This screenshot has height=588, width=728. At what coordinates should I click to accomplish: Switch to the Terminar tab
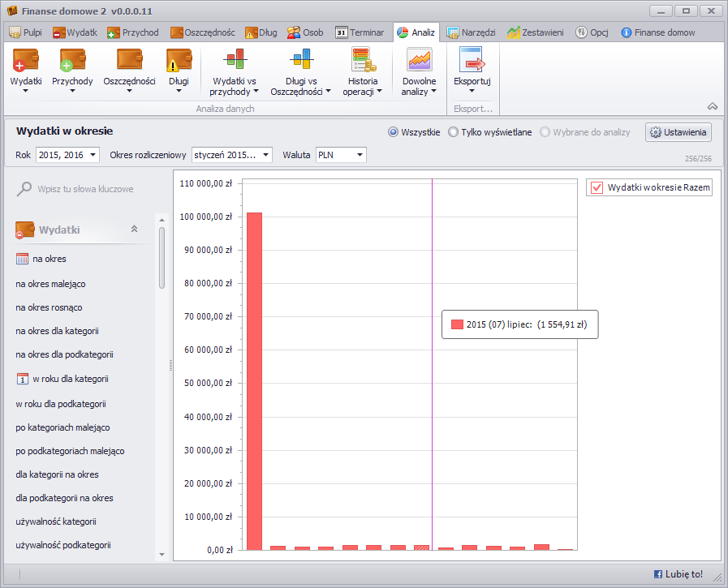pyautogui.click(x=360, y=32)
